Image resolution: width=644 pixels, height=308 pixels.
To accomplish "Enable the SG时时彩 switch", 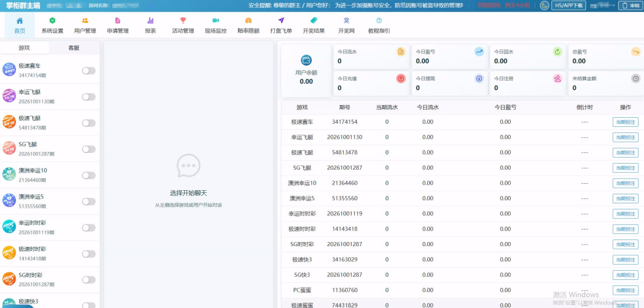I will coord(89,280).
